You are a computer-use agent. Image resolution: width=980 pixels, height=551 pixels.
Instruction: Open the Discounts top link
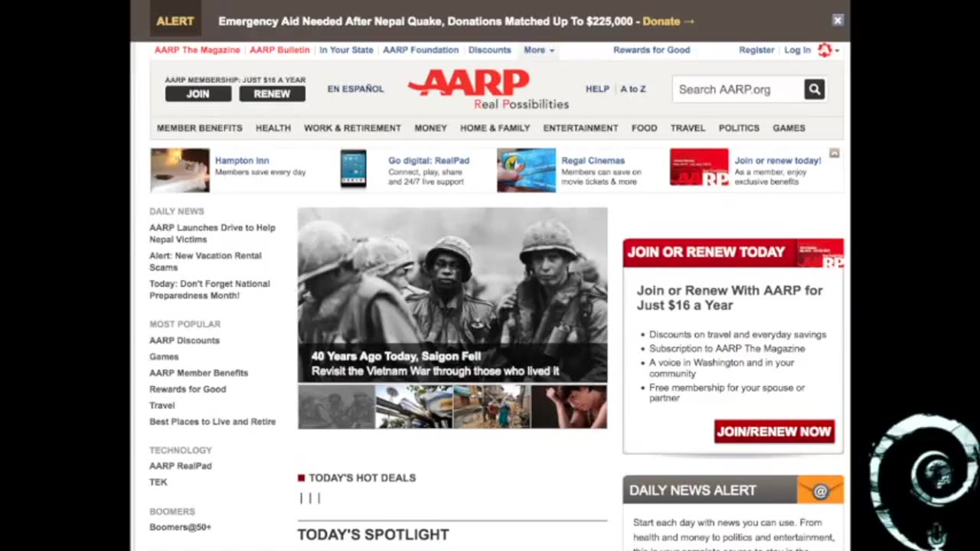tap(489, 50)
